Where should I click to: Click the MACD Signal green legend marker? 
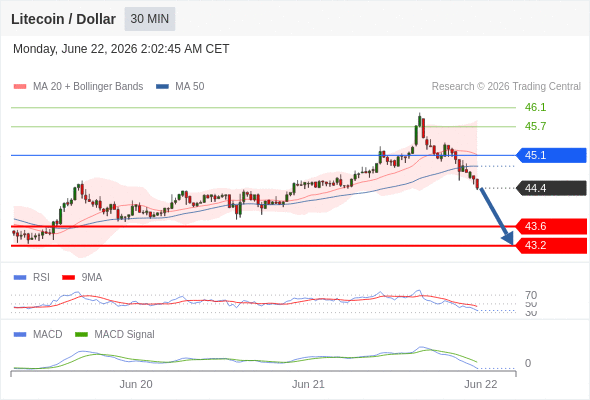click(x=81, y=334)
